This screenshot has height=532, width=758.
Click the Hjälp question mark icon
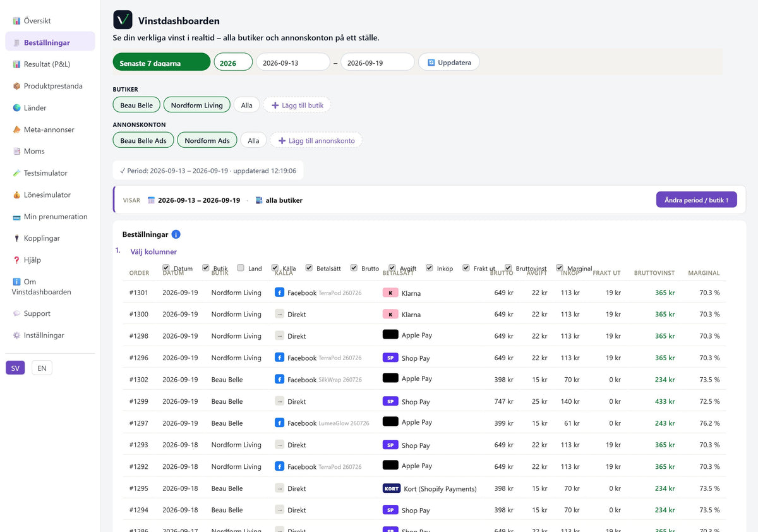point(17,260)
